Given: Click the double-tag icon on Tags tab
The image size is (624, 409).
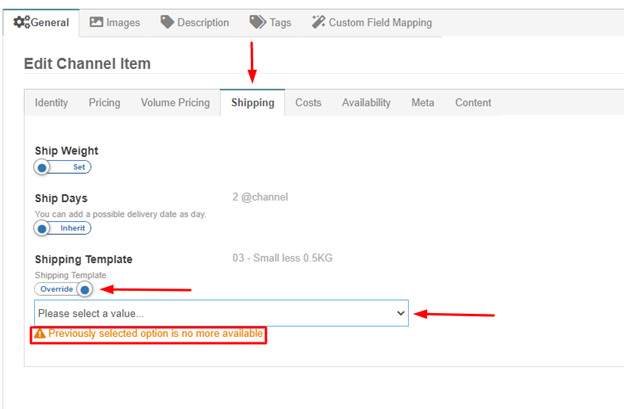Looking at the screenshot, I should click(x=258, y=22).
